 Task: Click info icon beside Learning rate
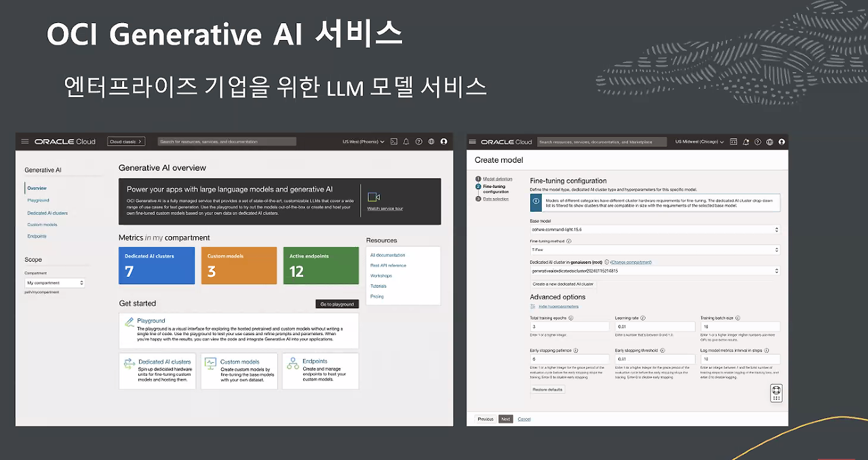643,318
